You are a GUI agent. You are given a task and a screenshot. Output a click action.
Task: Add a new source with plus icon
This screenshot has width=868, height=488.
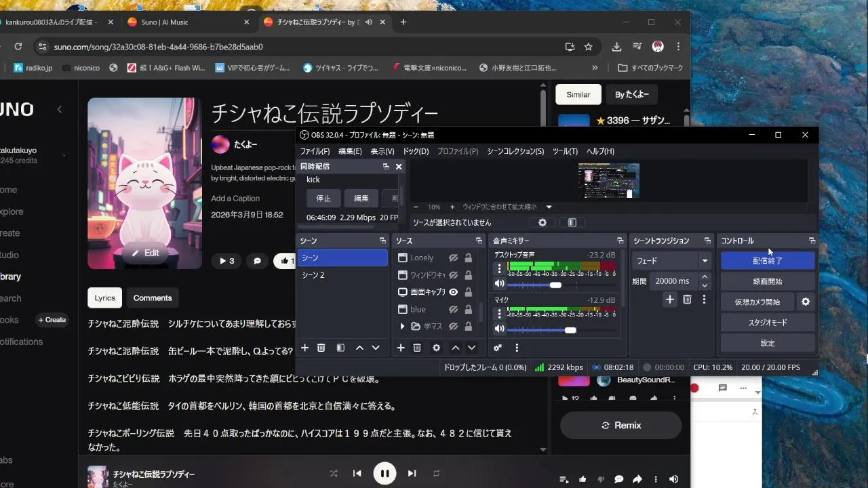point(401,348)
